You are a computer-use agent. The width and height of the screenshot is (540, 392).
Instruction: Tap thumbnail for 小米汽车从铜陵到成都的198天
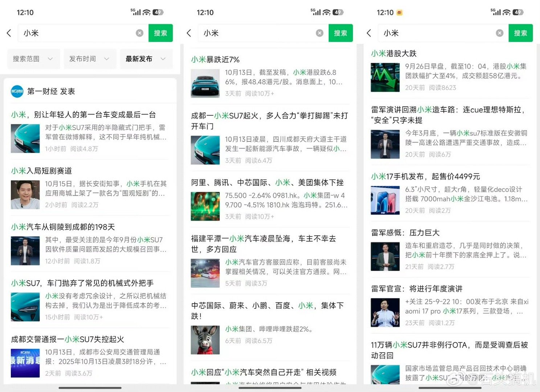[x=25, y=251]
